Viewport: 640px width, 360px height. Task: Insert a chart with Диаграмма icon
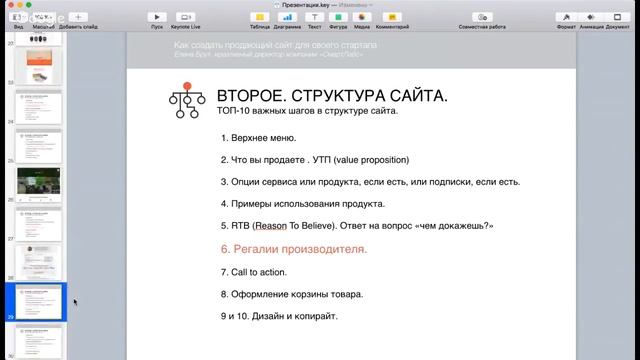point(287,17)
